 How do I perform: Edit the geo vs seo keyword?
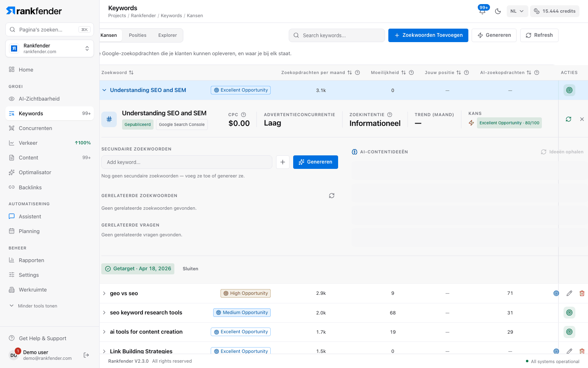point(569,294)
